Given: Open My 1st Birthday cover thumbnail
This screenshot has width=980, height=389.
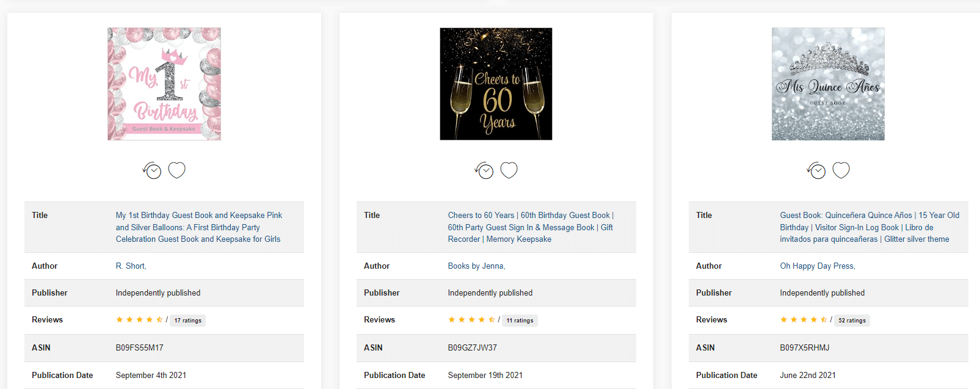Looking at the screenshot, I should coord(164,84).
